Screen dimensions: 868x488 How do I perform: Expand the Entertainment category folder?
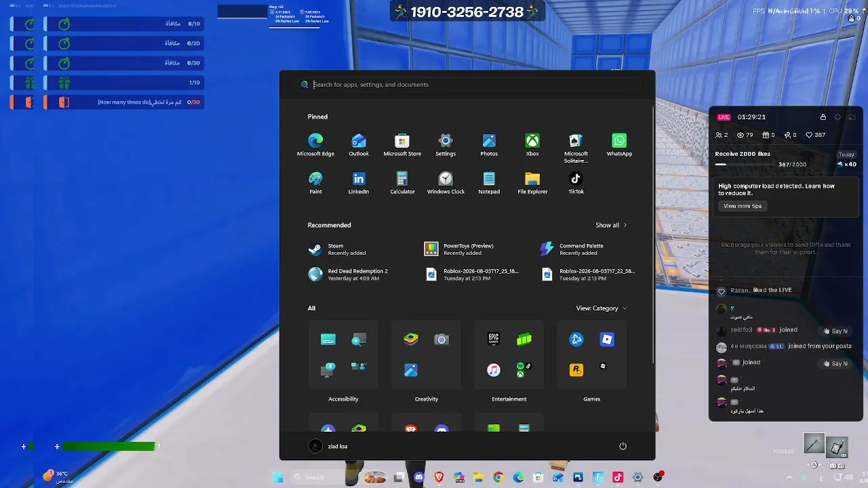click(509, 355)
